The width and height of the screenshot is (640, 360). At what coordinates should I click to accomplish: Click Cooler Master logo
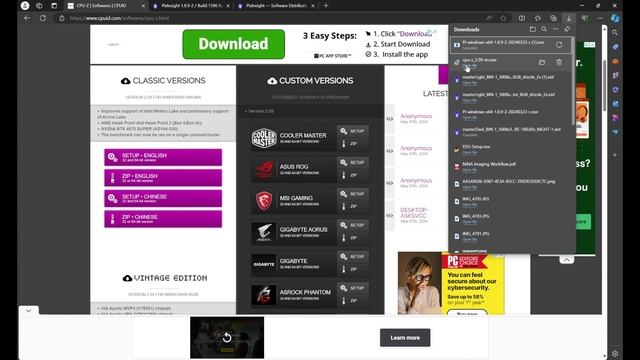(264, 138)
